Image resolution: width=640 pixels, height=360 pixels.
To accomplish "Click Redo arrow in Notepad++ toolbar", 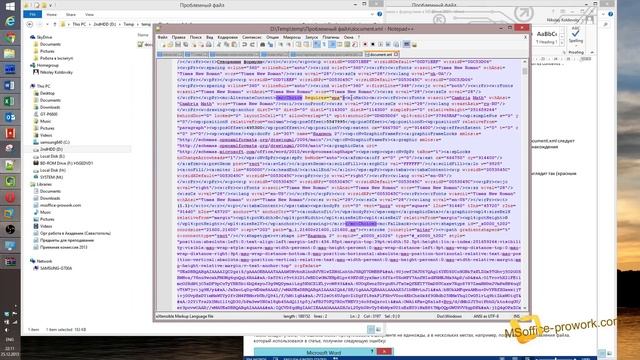I will pos(252,44).
